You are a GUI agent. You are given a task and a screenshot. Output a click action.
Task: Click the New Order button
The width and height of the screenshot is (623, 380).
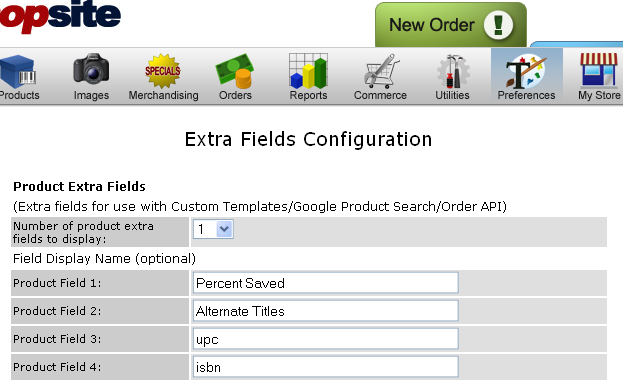tap(451, 25)
